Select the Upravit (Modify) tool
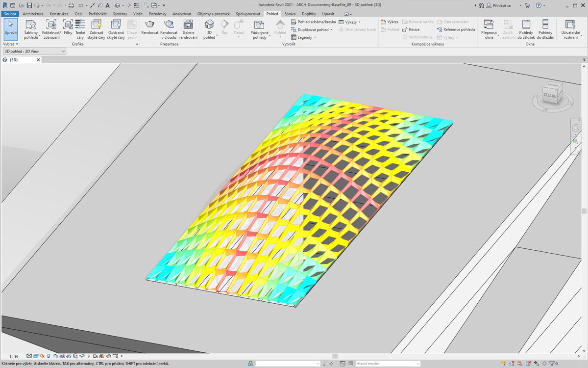This screenshot has height=368, width=588. pyautogui.click(x=10, y=29)
